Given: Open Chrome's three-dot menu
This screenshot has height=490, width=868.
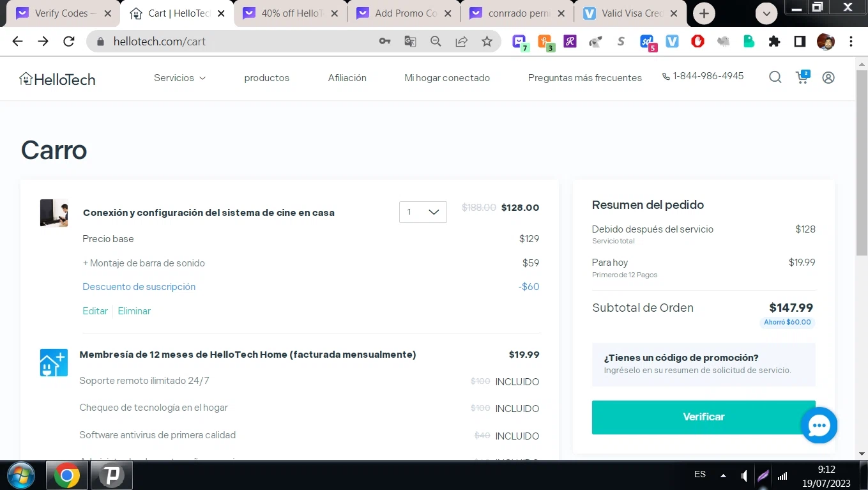Looking at the screenshot, I should pos(851,42).
